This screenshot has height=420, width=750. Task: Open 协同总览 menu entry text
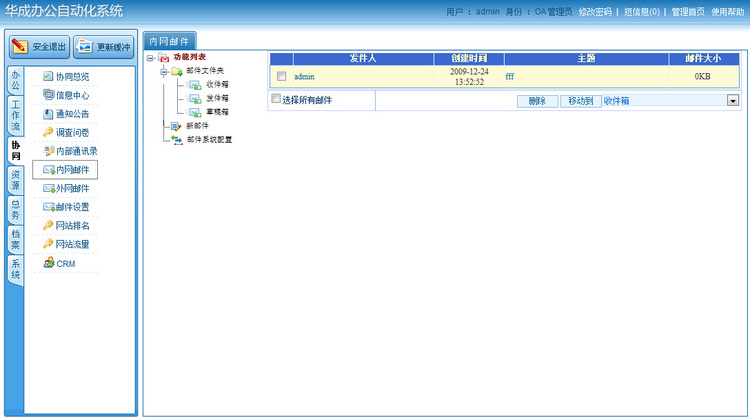72,77
